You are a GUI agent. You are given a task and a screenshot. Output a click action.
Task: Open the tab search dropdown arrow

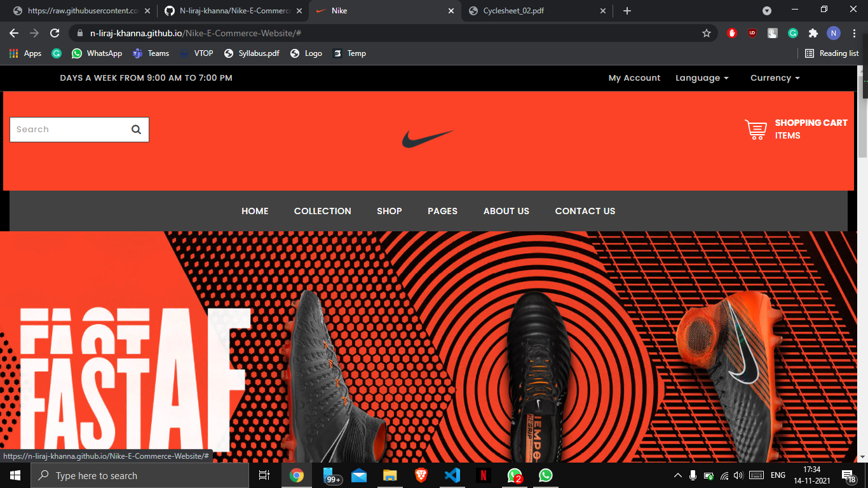click(x=767, y=11)
